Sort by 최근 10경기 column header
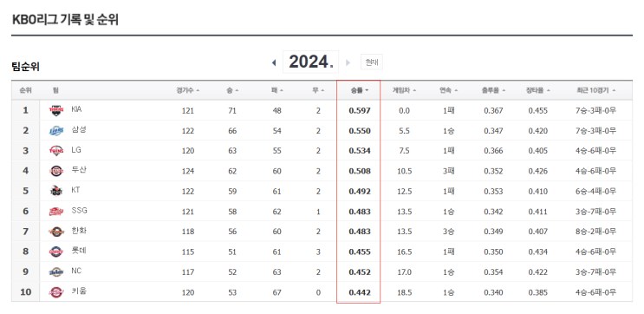 coord(596,90)
